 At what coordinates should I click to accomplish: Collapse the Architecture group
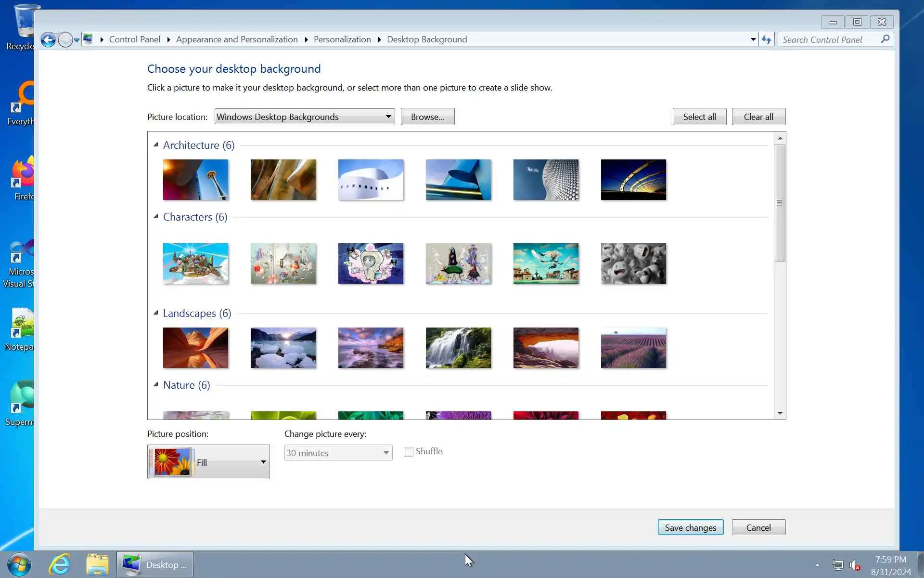(156, 145)
